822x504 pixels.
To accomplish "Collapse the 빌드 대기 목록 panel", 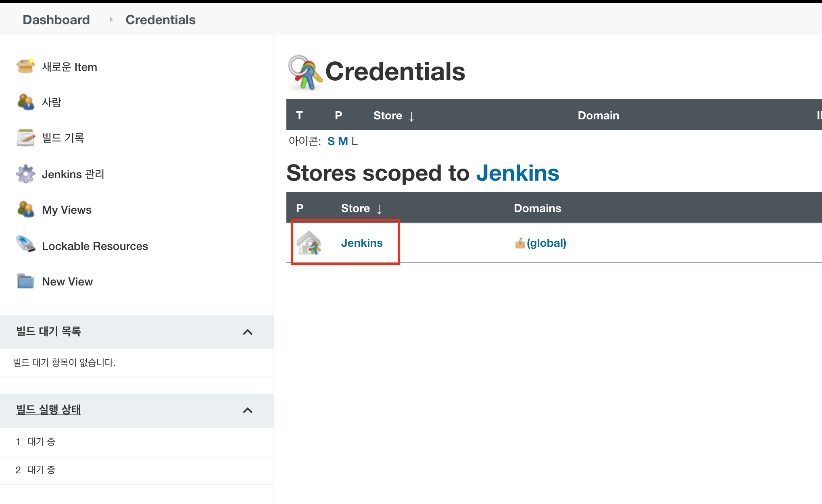I will (248, 332).
